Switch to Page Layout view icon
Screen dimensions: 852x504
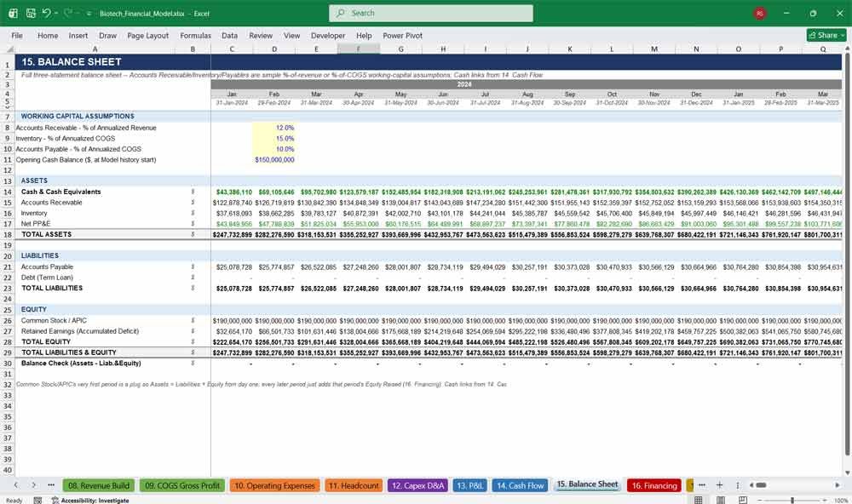(x=721, y=500)
